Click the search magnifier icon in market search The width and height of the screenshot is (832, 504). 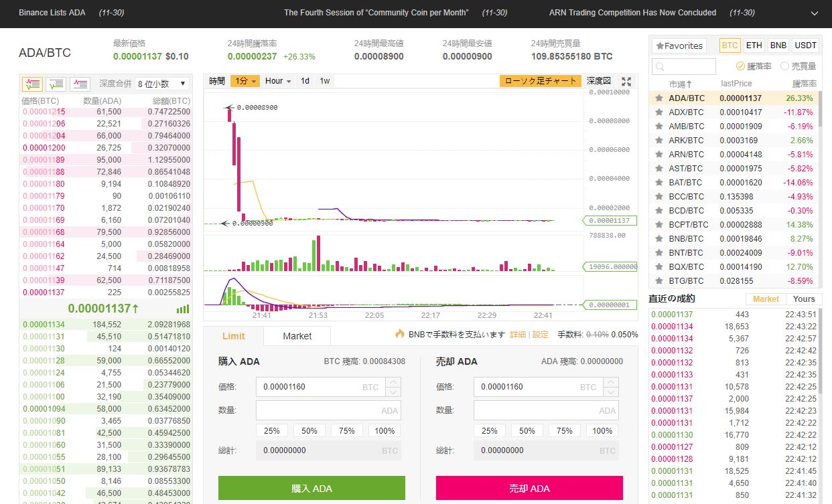pos(660,67)
